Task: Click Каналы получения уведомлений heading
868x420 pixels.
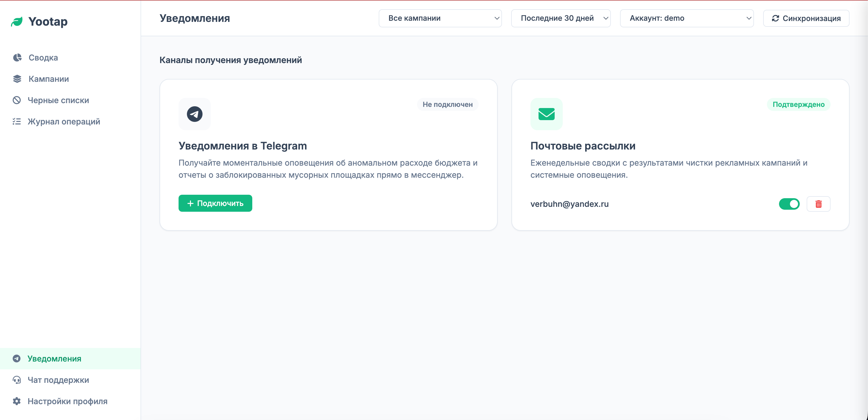Action: [x=230, y=60]
